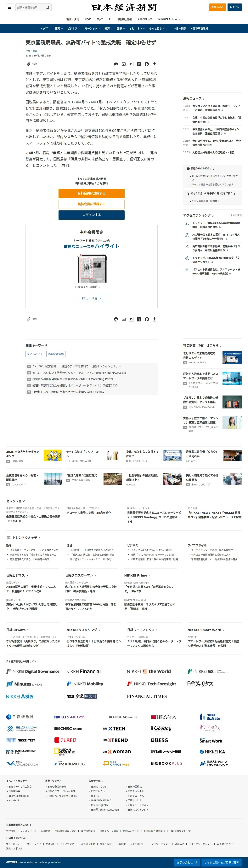The image size is (248, 868).
Task: Open the 朝刊・夕刊 menu item
Action: 73,19
